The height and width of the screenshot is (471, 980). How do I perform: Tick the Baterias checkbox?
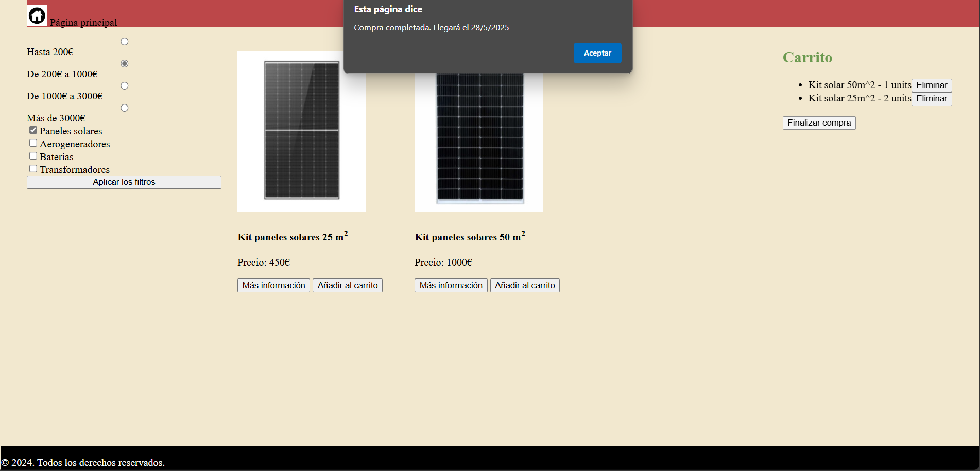(x=33, y=156)
